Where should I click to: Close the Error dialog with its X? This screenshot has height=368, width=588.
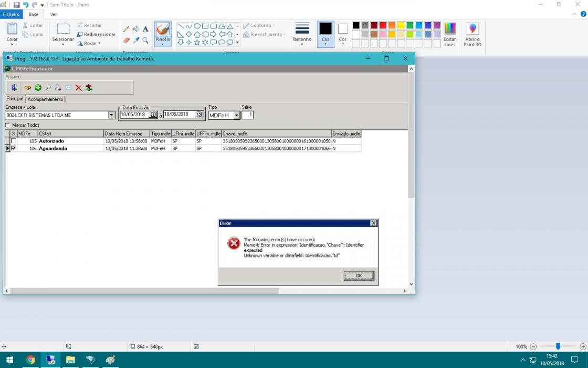[373, 223]
